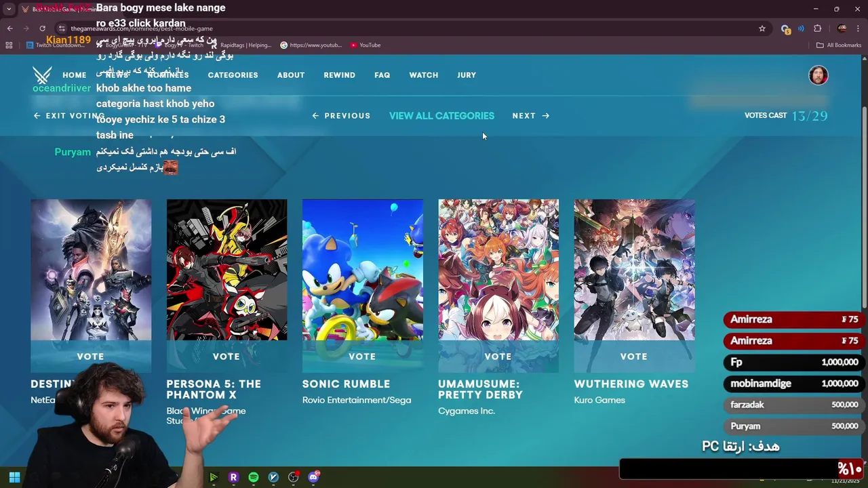This screenshot has height=488, width=868.
Task: Open the bookmarks apps grid icon
Action: pyautogui.click(x=9, y=45)
